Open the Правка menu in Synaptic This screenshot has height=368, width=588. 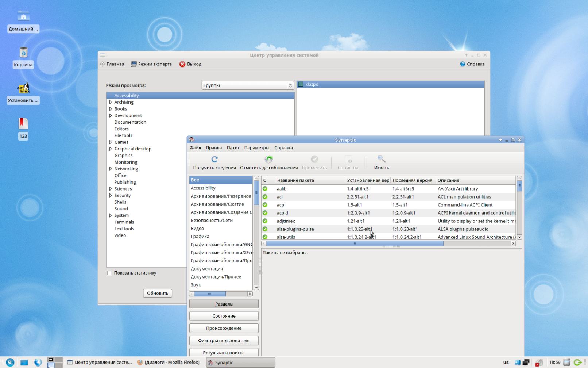(x=213, y=148)
